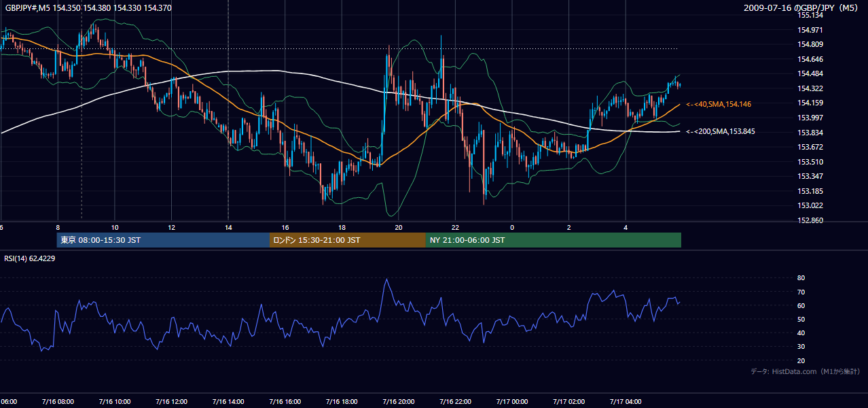Click the RSI(14) 62.4229 indicator label
Viewport: 868px width, 408px height.
pos(30,258)
